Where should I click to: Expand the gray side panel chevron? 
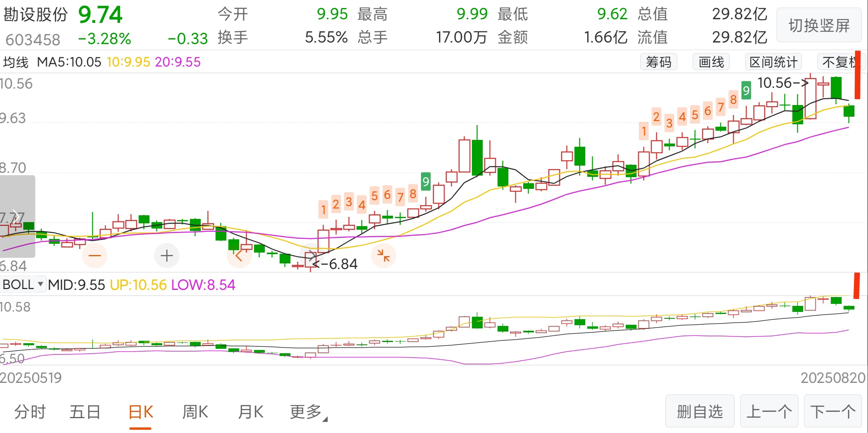click(17, 216)
